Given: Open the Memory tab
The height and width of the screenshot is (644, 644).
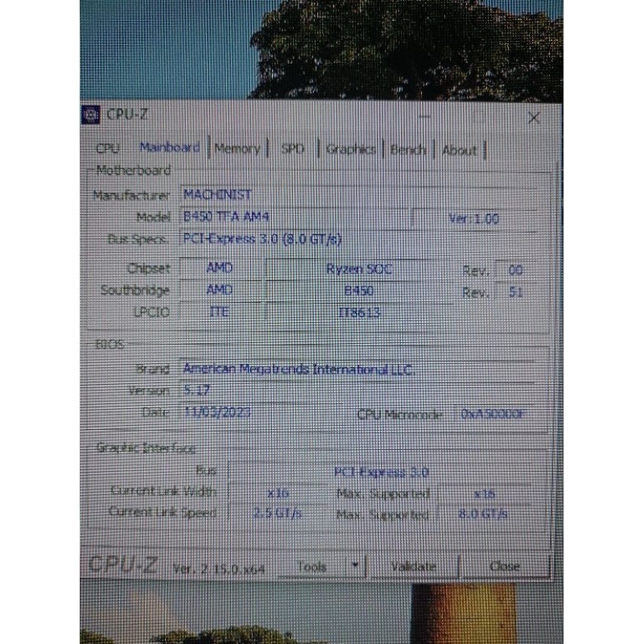Looking at the screenshot, I should point(237,149).
